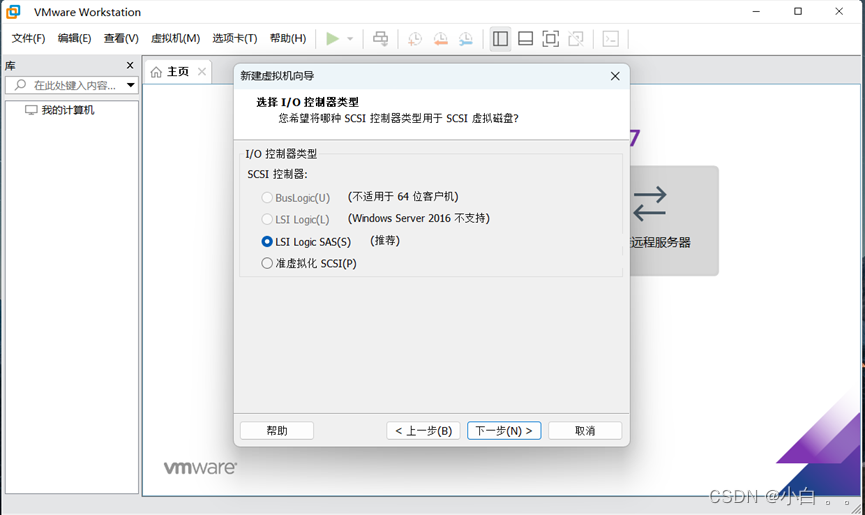Switch to the 主页 tab

pos(178,72)
